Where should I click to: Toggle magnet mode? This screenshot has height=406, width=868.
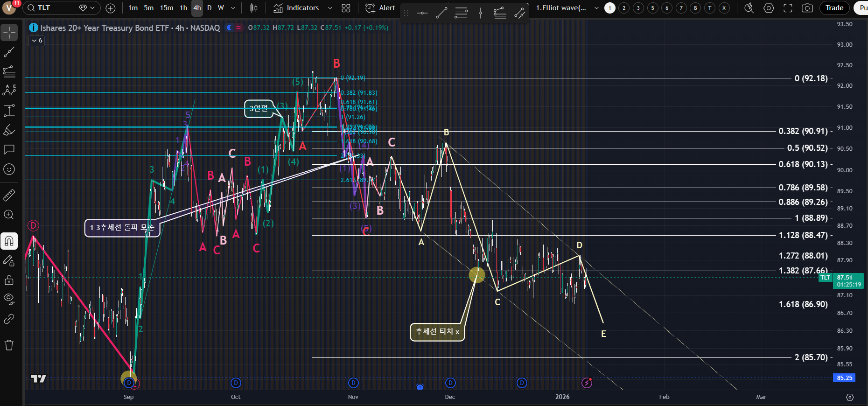[x=9, y=241]
